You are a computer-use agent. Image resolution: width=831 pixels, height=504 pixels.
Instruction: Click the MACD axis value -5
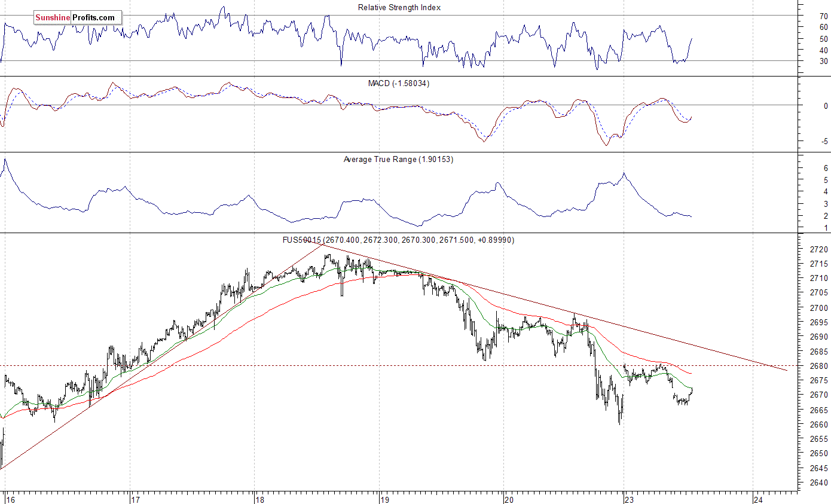pyautogui.click(x=824, y=142)
